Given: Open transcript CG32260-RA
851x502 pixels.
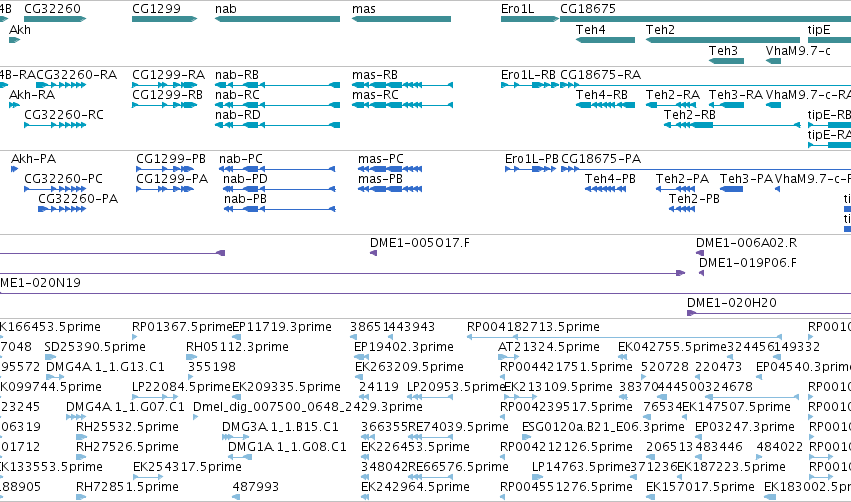Looking at the screenshot, I should pyautogui.click(x=77, y=75).
